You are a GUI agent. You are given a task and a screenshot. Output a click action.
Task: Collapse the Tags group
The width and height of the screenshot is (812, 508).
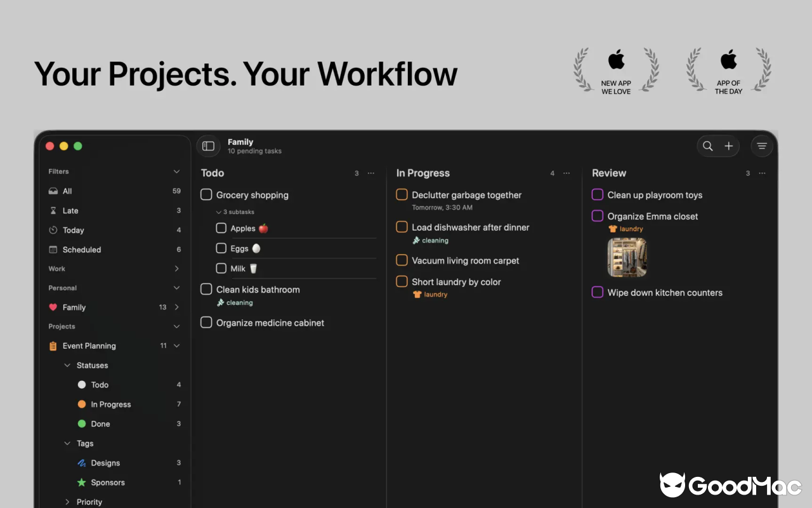[x=67, y=443]
